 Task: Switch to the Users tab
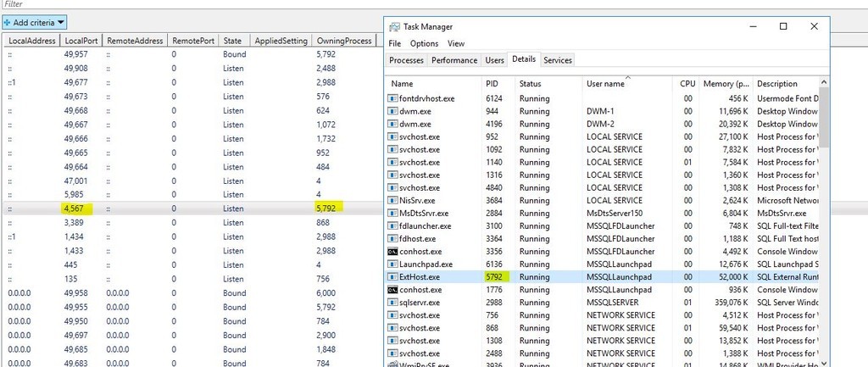click(495, 60)
